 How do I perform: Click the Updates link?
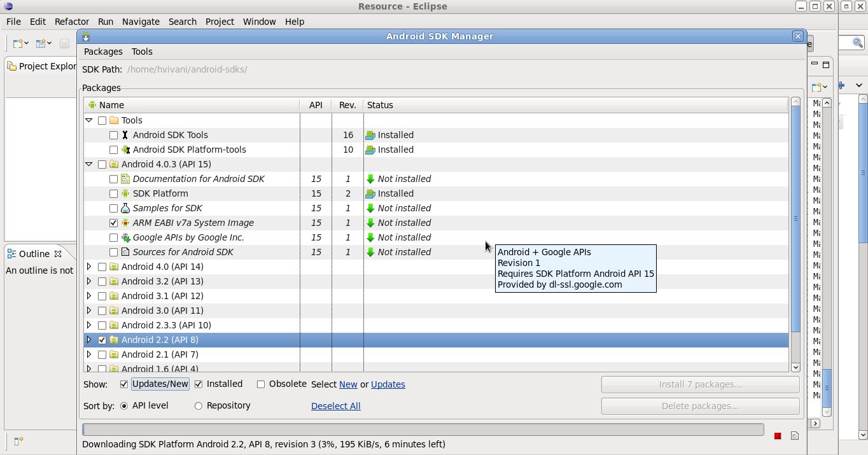tap(388, 384)
